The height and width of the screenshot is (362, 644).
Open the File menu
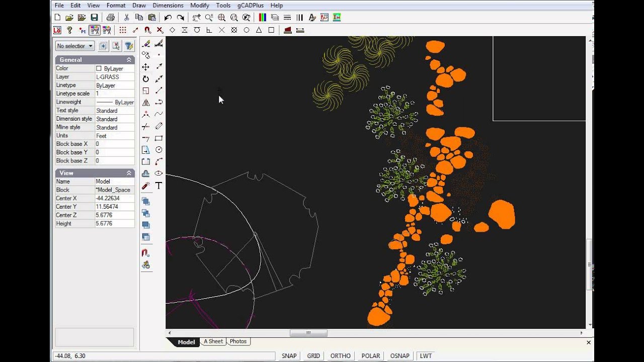pyautogui.click(x=59, y=6)
